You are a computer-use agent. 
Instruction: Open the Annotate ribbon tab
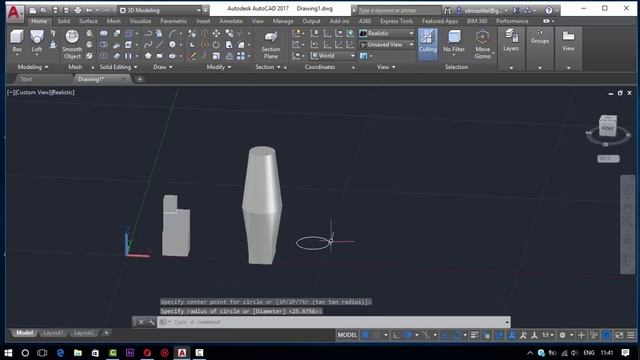[231, 21]
